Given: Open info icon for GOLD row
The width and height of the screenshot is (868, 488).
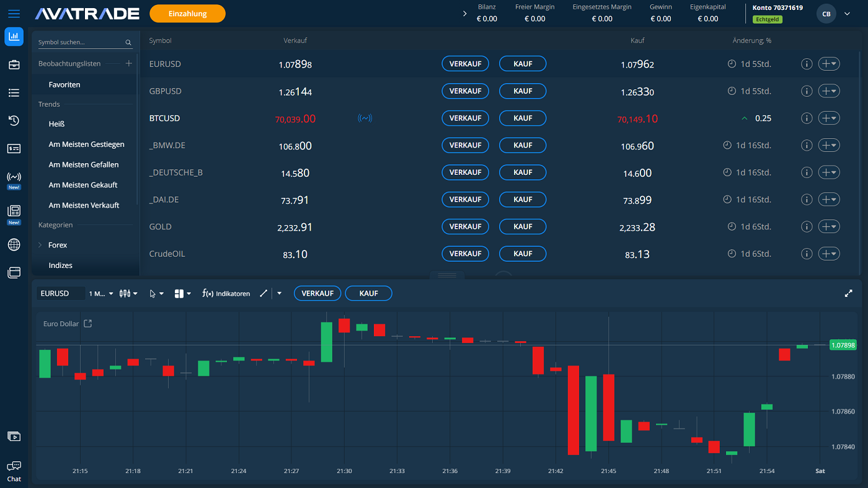Looking at the screenshot, I should [x=807, y=226].
